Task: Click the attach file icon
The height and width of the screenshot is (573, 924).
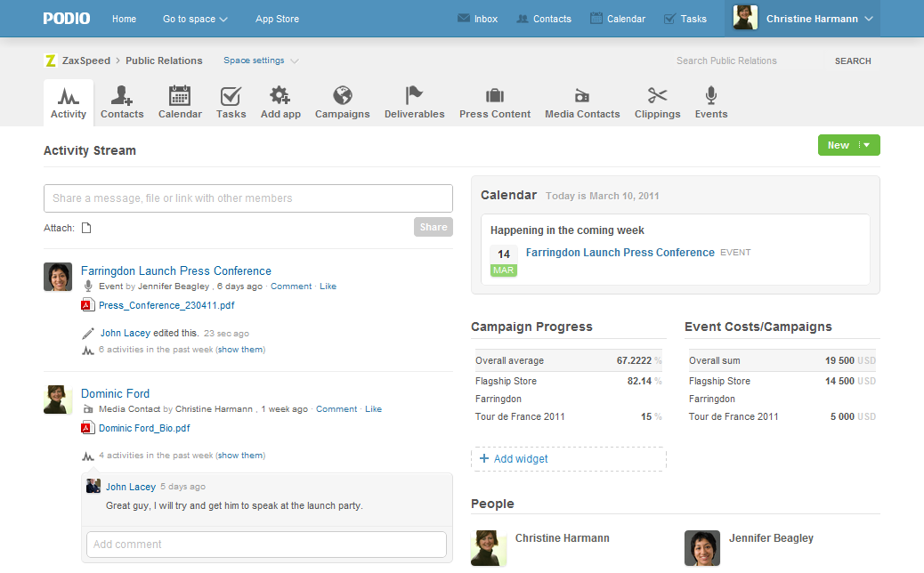Action: click(86, 228)
